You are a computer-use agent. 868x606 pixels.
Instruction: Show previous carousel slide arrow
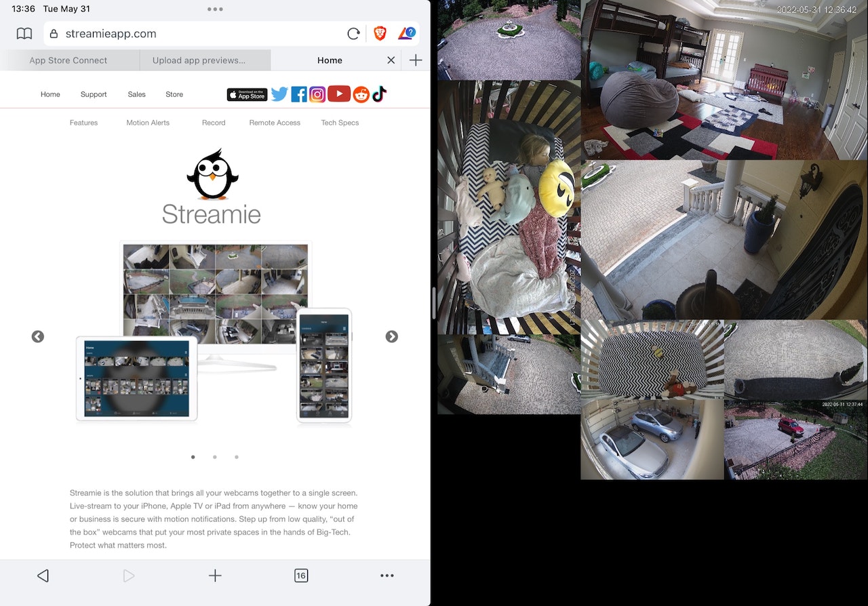click(38, 336)
